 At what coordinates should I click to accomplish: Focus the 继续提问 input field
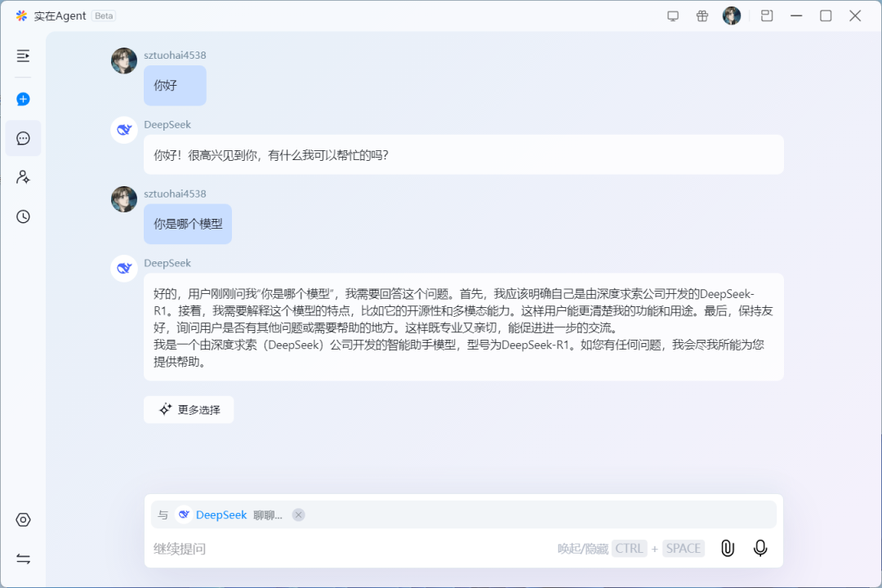click(x=349, y=549)
